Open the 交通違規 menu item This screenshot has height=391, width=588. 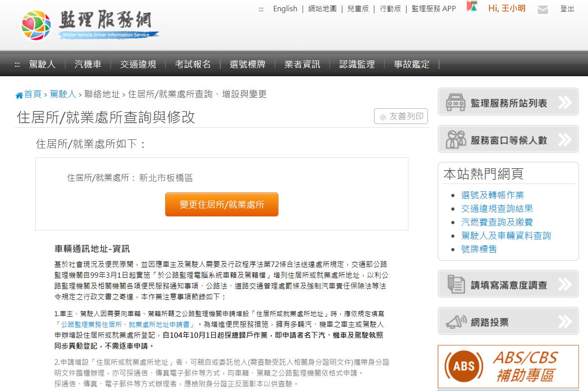(138, 64)
